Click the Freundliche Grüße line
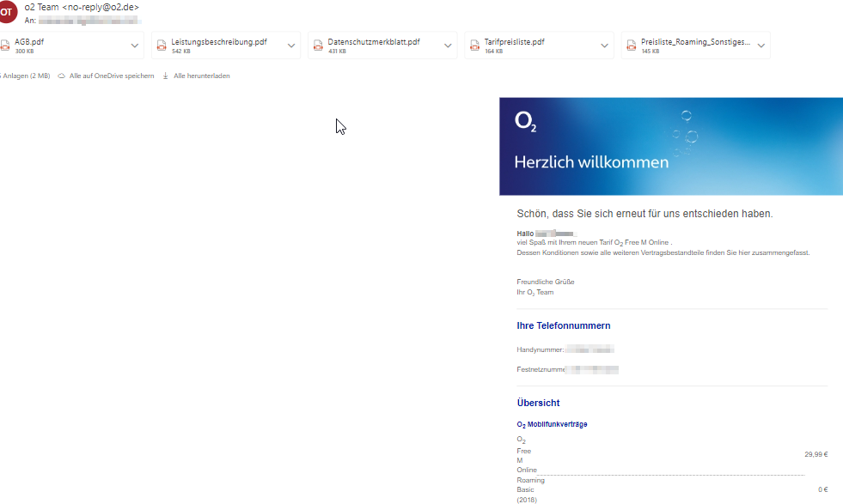Image resolution: width=843 pixels, height=504 pixels. tap(546, 282)
